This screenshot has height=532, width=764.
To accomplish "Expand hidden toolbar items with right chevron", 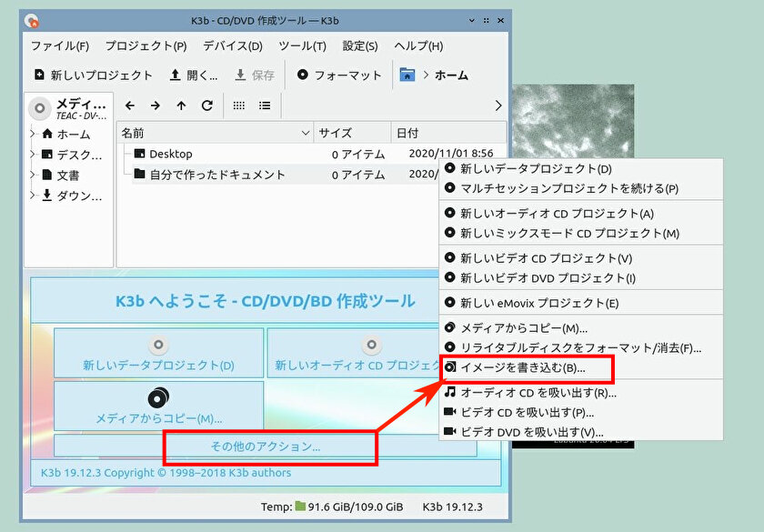I will tap(498, 105).
